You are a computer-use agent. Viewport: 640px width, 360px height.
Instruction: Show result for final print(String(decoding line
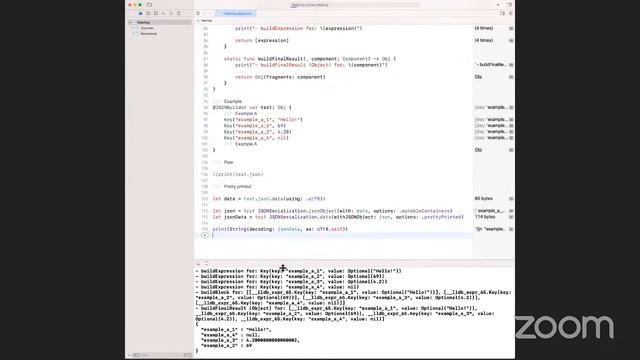(x=511, y=229)
